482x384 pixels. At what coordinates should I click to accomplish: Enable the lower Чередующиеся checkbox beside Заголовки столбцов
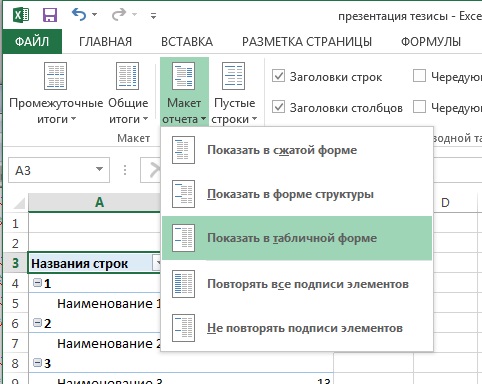point(419,107)
